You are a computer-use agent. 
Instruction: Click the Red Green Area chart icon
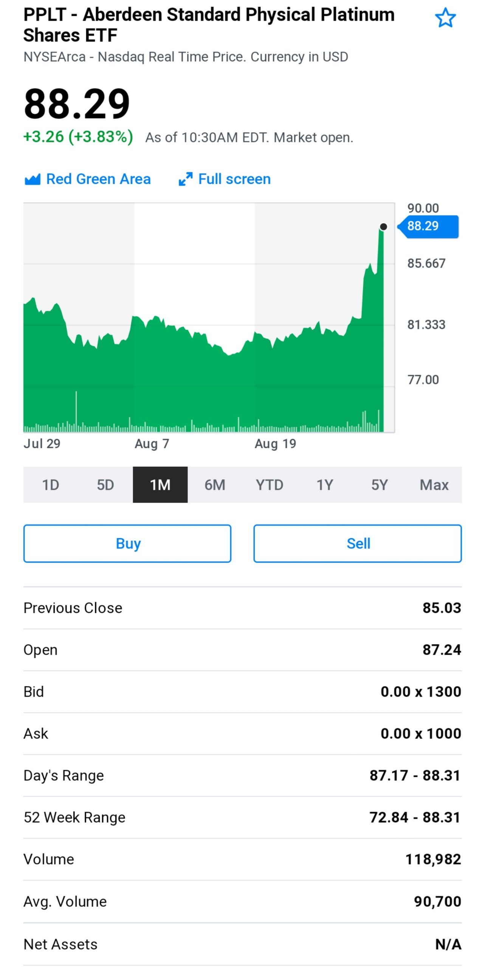[x=33, y=179]
